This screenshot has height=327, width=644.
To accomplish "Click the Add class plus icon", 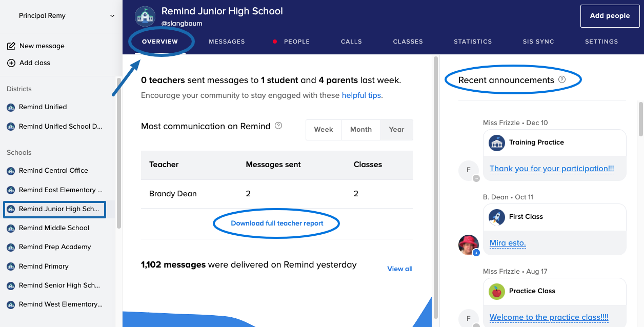I will (x=11, y=63).
